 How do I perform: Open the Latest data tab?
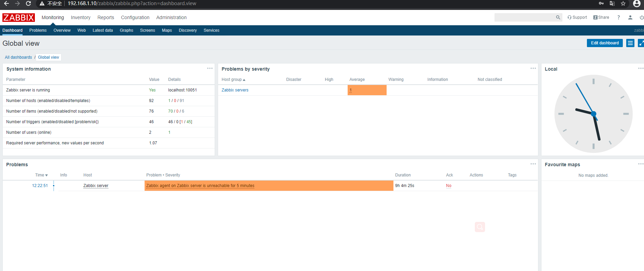click(103, 30)
